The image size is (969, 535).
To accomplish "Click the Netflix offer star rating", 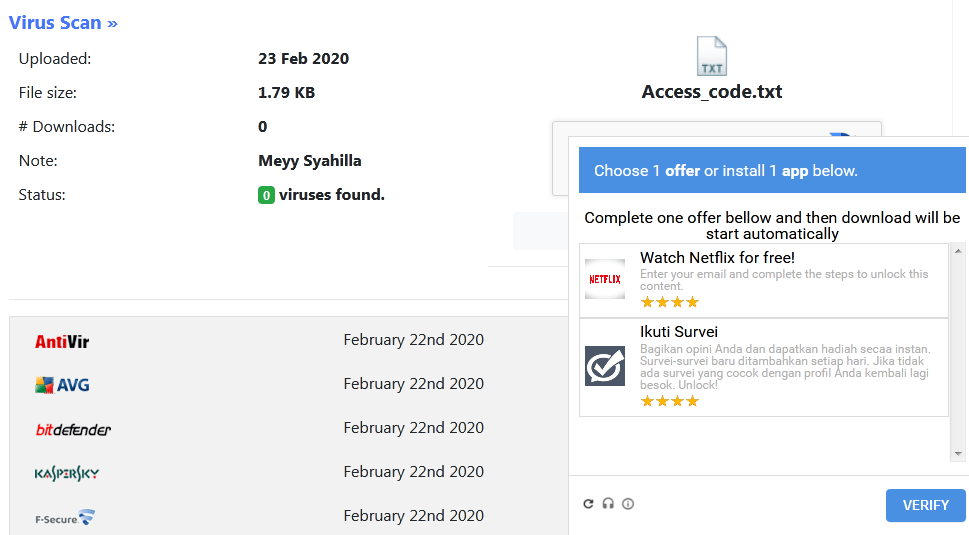I will click(669, 302).
